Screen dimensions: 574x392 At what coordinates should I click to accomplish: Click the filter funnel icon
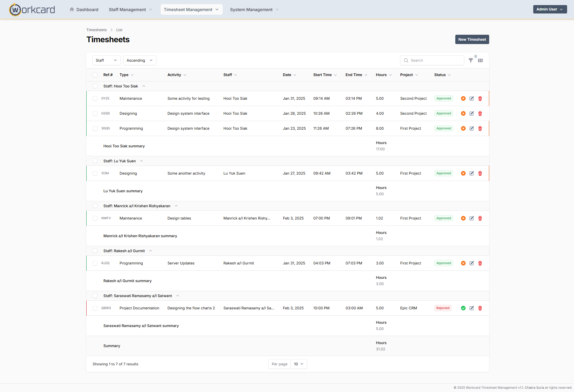(471, 60)
